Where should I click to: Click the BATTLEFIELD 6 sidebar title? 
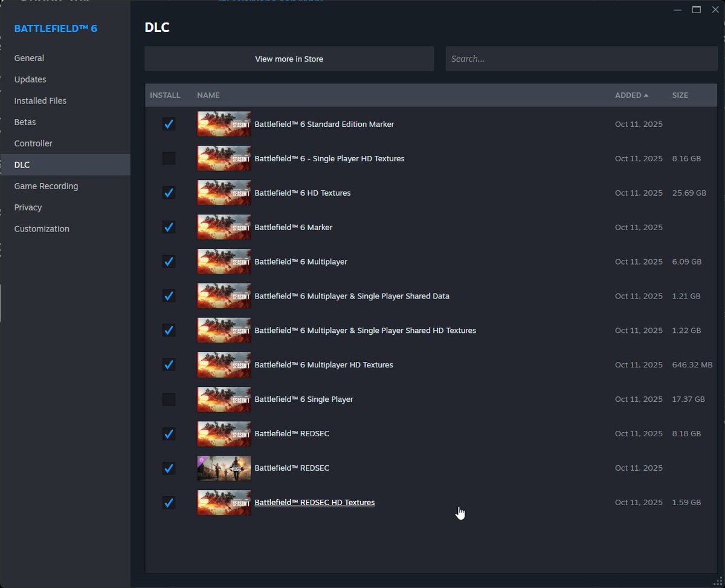coord(56,28)
